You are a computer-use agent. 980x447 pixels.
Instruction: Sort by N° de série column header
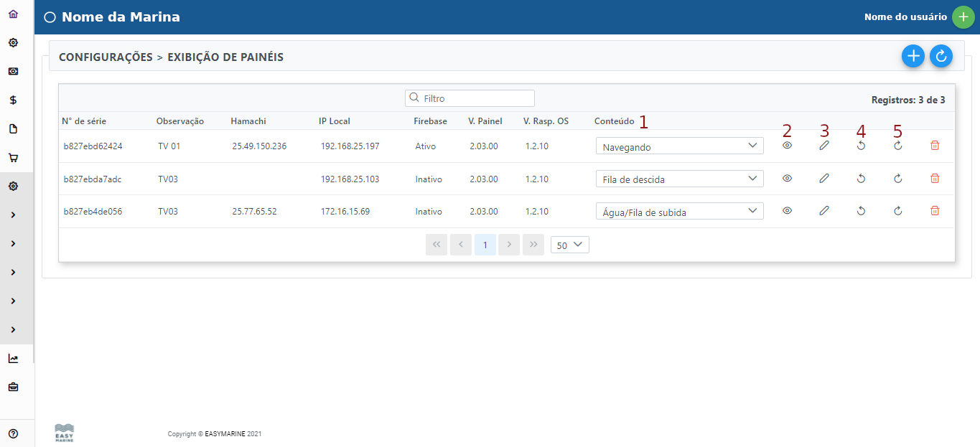click(x=84, y=121)
